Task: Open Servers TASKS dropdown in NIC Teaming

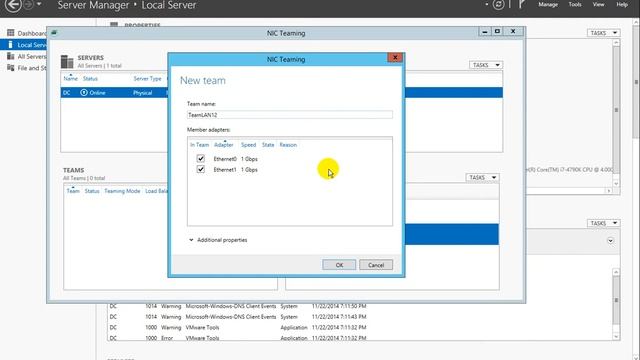Action: pyautogui.click(x=486, y=65)
